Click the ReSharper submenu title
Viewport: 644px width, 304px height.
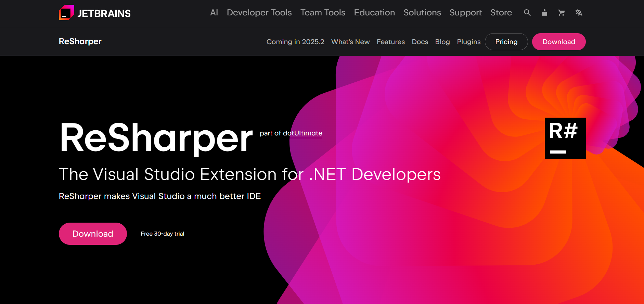(80, 41)
